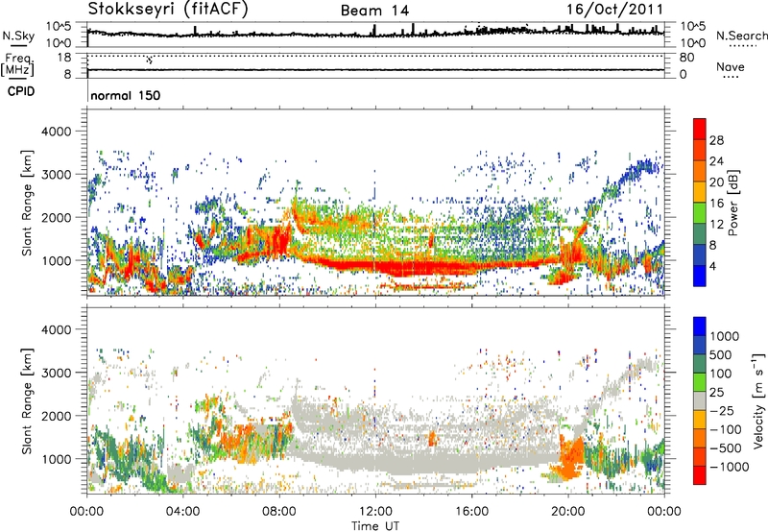Click the '20:00' time tick label
This screenshot has width=768, height=532.
click(568, 512)
